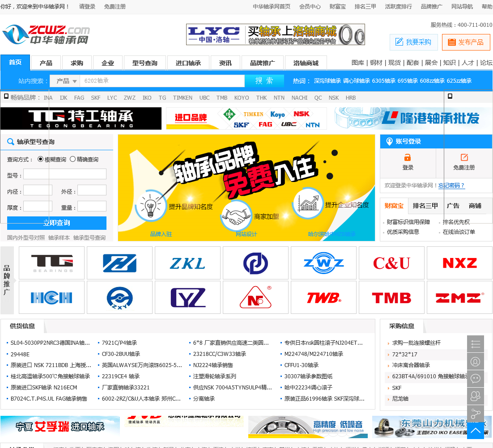
Task: Open the 产品 search category dropdown
Action: pyautogui.click(x=65, y=81)
